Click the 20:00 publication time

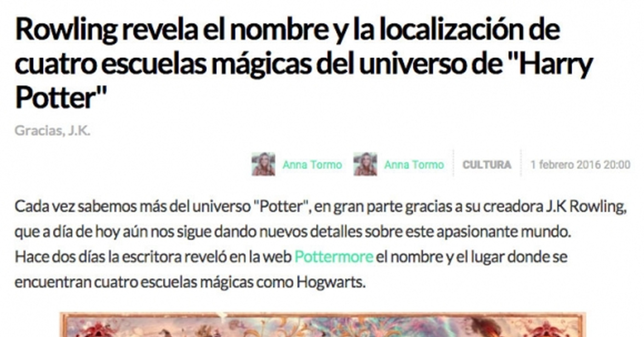tap(617, 165)
